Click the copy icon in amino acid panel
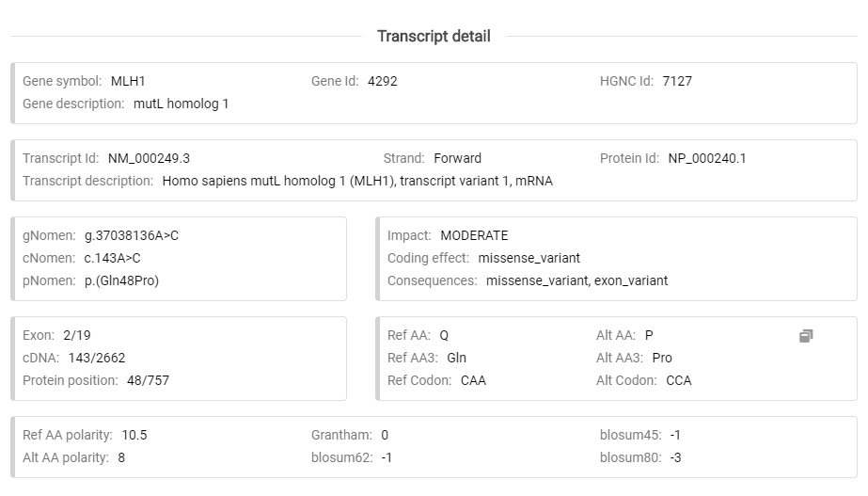The width and height of the screenshot is (868, 496). 806,336
